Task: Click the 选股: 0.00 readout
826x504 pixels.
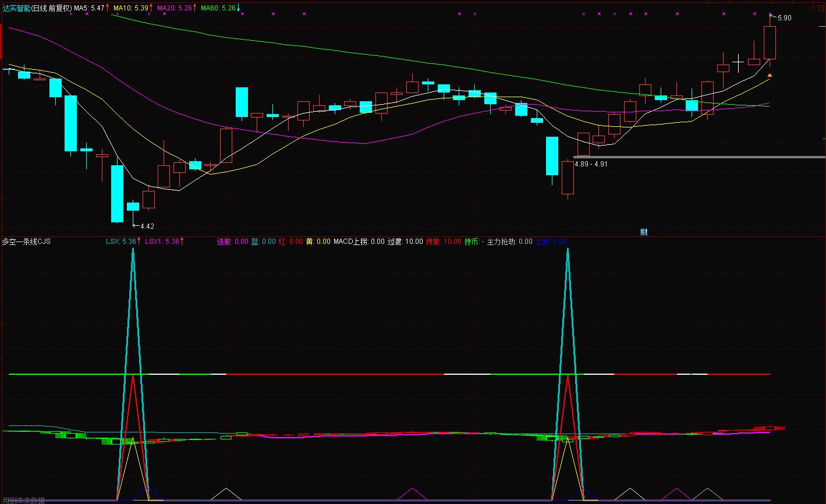Action: click(233, 242)
